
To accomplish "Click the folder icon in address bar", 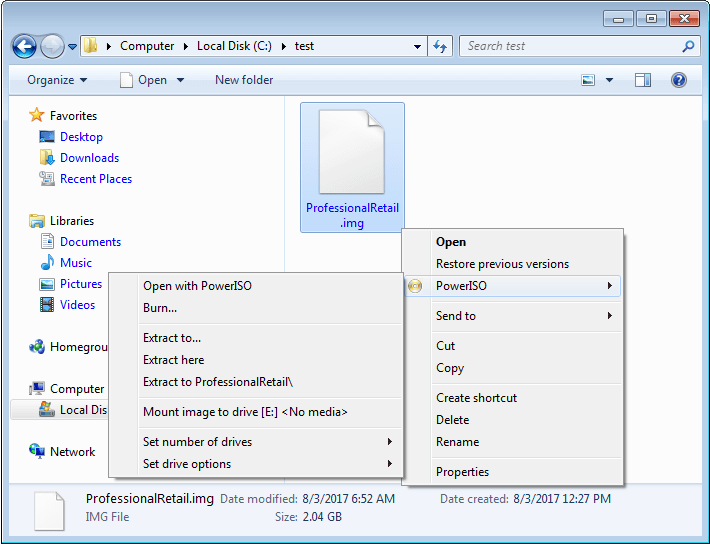I will [x=91, y=46].
